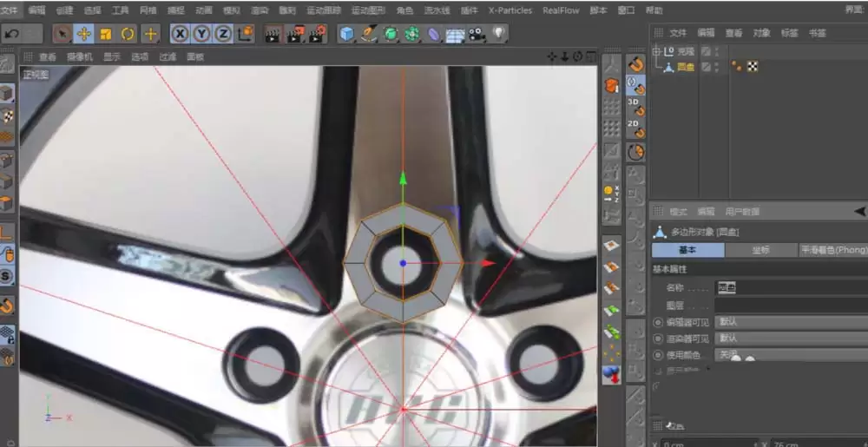Toggle the magnet icon in the left toolbar

pyautogui.click(x=7, y=305)
